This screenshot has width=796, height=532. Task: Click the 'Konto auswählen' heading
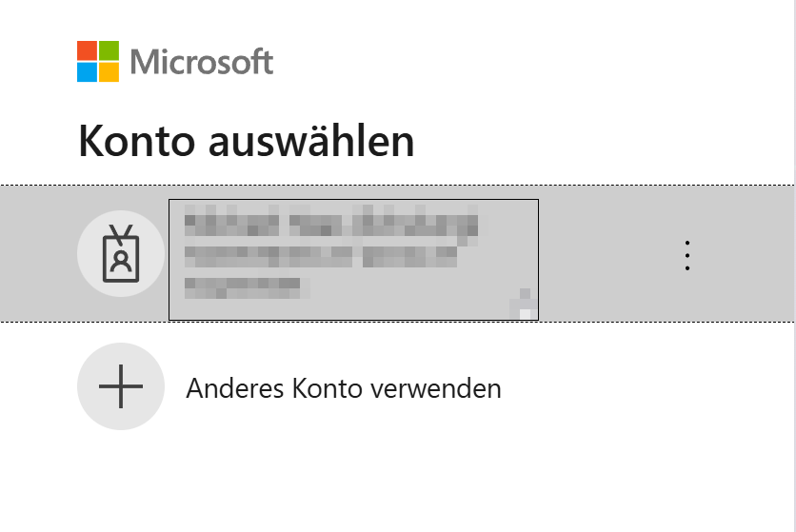pos(247,141)
